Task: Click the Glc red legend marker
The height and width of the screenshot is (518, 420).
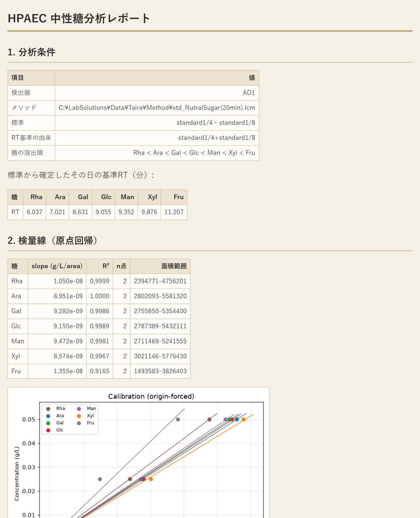Action: pos(48,430)
